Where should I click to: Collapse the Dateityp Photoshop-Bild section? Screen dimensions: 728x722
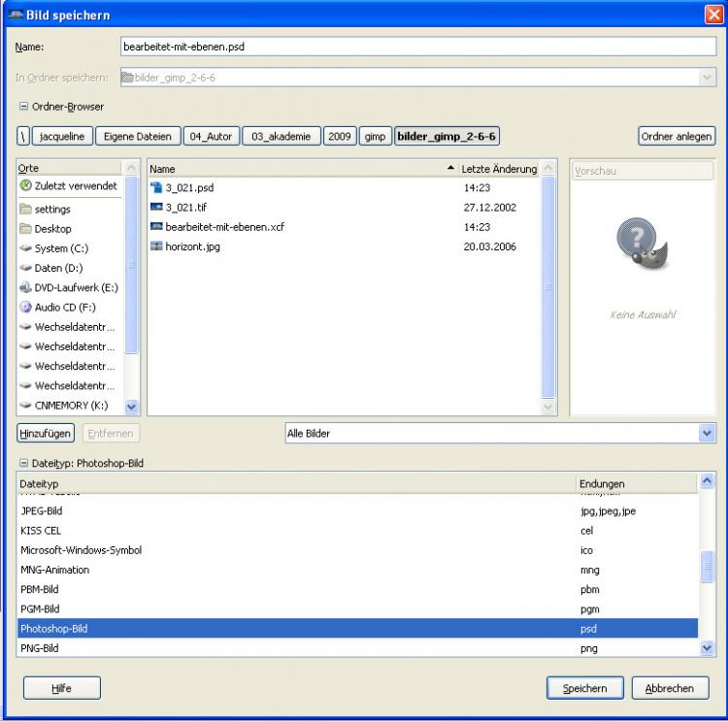pyautogui.click(x=24, y=464)
